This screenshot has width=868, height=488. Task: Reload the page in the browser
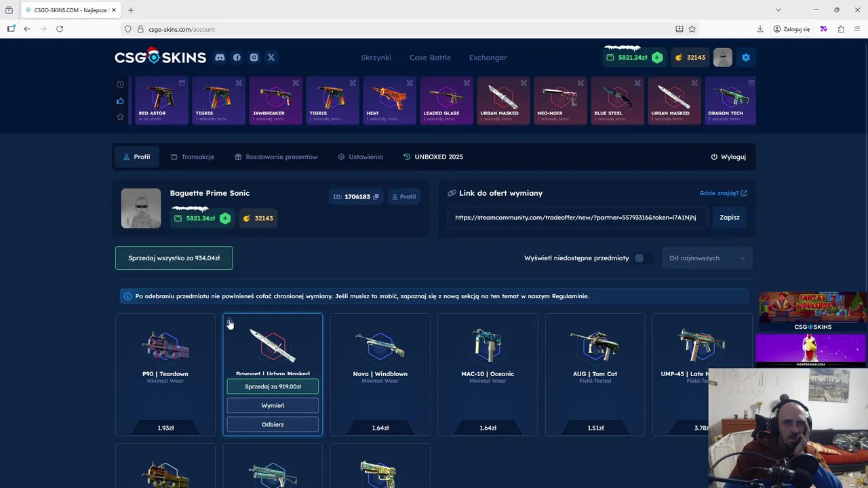click(x=60, y=29)
